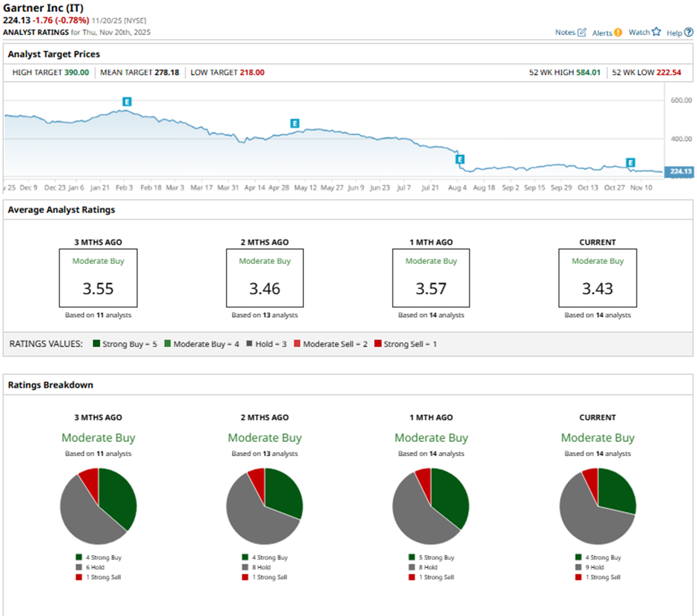Open the Alerts link

tap(602, 33)
